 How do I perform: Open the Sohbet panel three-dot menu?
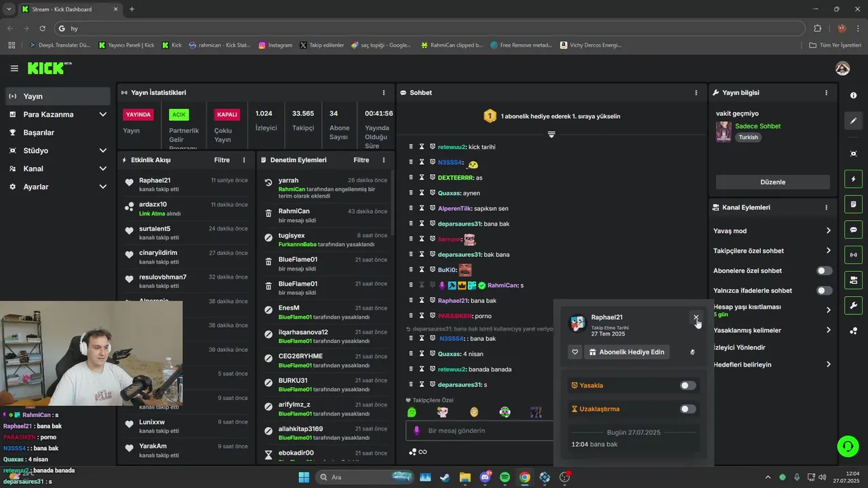pyautogui.click(x=696, y=93)
